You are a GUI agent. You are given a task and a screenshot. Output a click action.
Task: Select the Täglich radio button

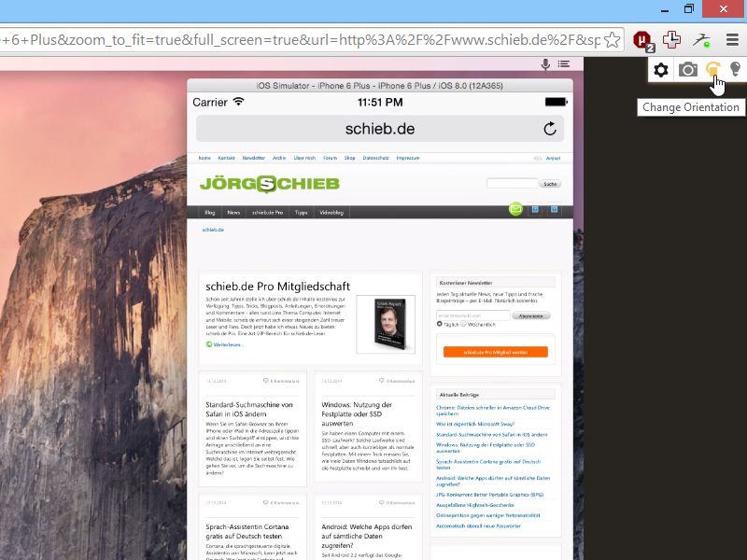[439, 324]
